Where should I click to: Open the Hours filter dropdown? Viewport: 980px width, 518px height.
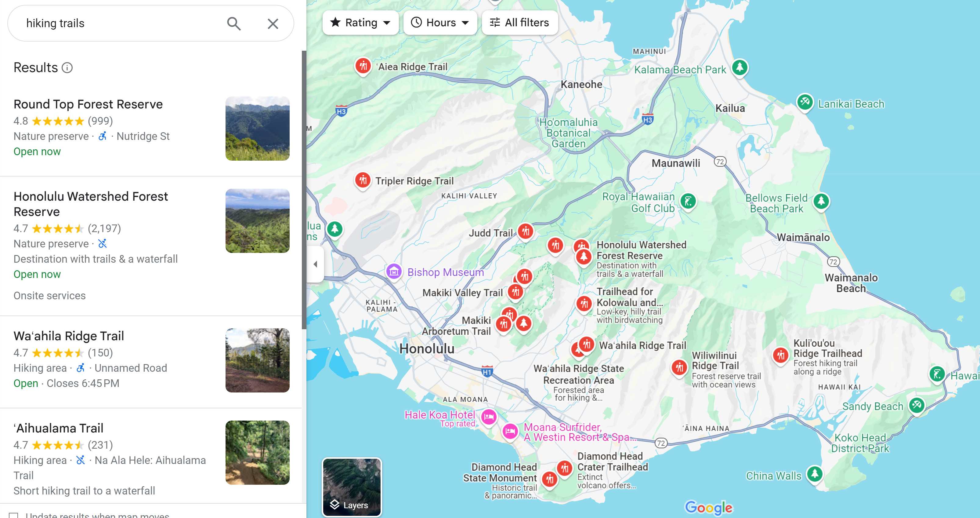(440, 23)
